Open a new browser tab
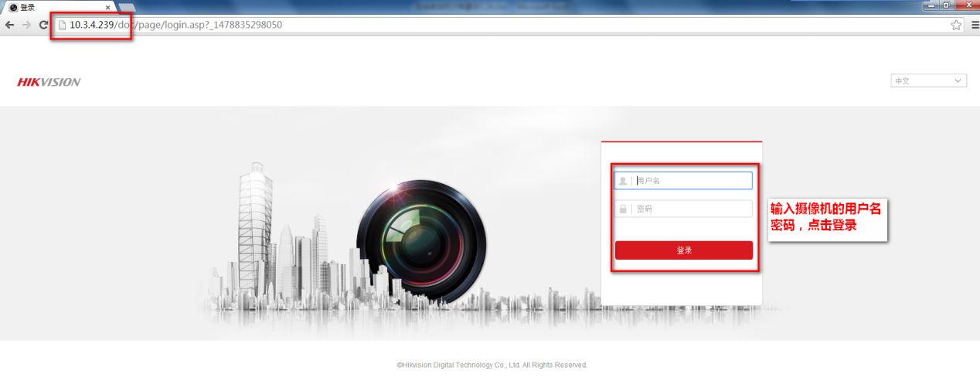This screenshot has width=980, height=388. [127, 7]
